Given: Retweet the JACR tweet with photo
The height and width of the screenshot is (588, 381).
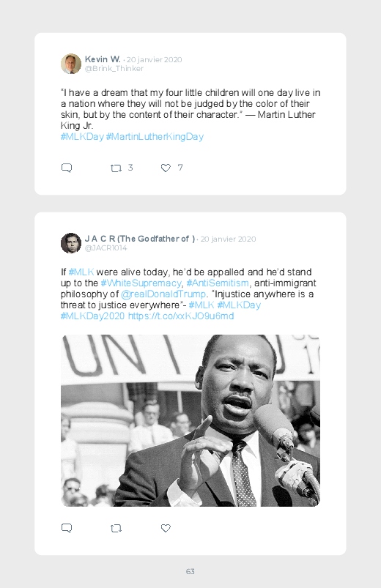Looking at the screenshot, I should point(116,529).
